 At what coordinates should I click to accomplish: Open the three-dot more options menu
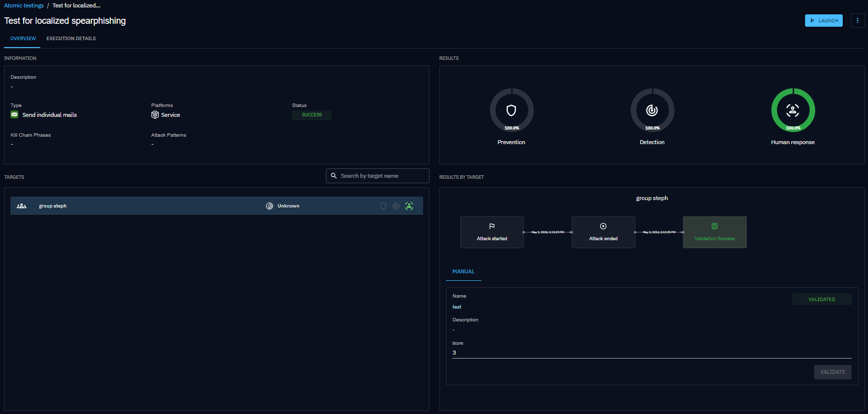(857, 21)
